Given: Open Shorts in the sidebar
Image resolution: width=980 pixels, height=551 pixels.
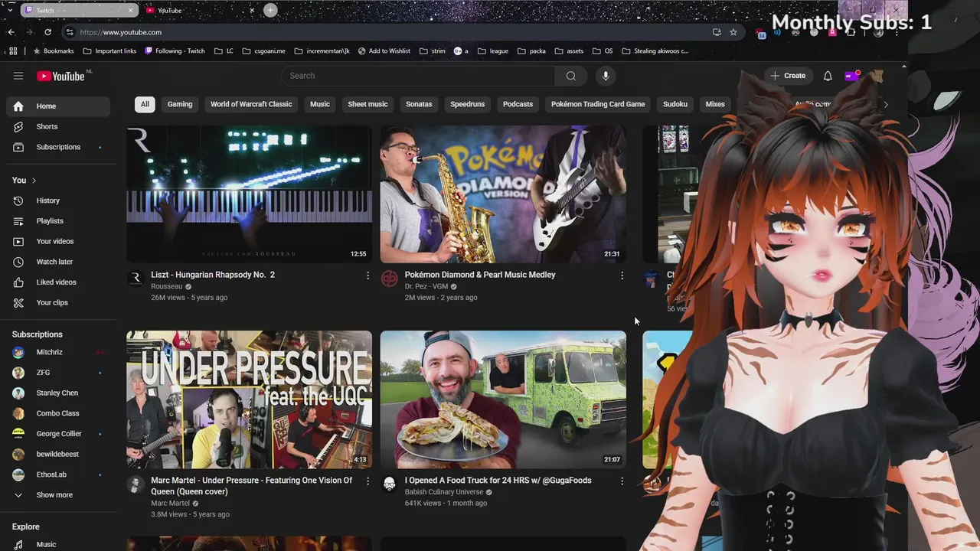Looking at the screenshot, I should [58, 126].
